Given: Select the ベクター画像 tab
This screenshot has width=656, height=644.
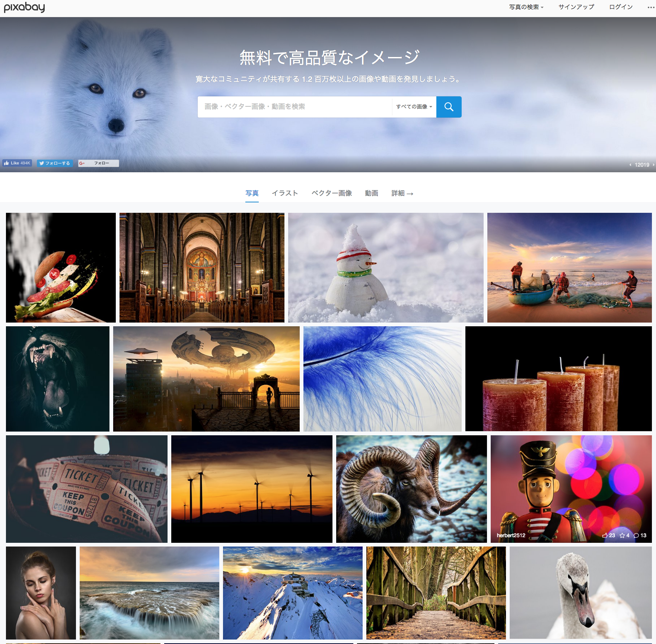Looking at the screenshot, I should click(x=331, y=193).
